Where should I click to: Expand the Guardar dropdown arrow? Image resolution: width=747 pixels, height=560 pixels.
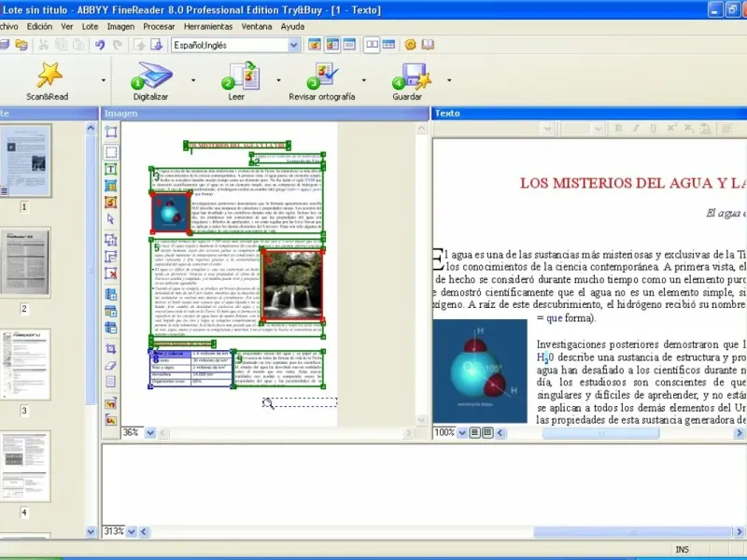(x=449, y=80)
